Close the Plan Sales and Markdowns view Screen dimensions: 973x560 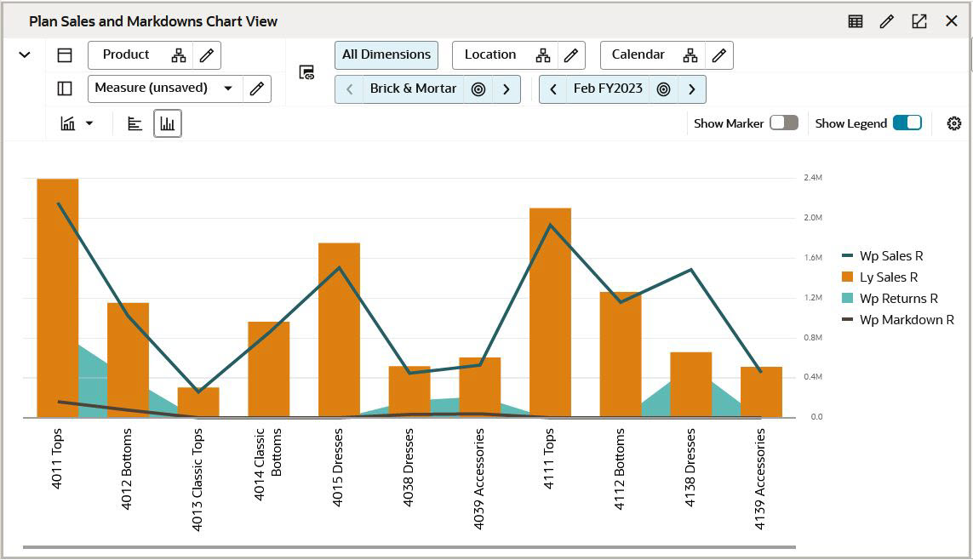951,21
